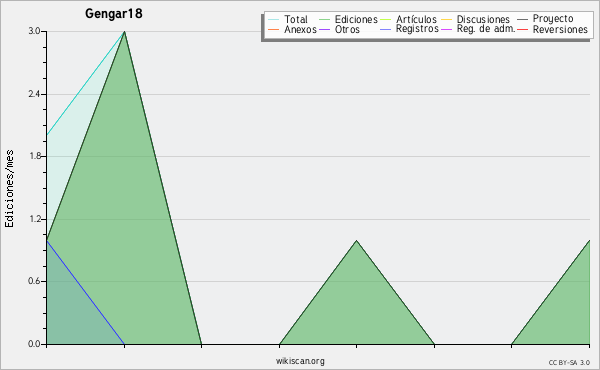Click the wikiscan.org label below chart
Screen dimensions: 600x370
[300, 361]
